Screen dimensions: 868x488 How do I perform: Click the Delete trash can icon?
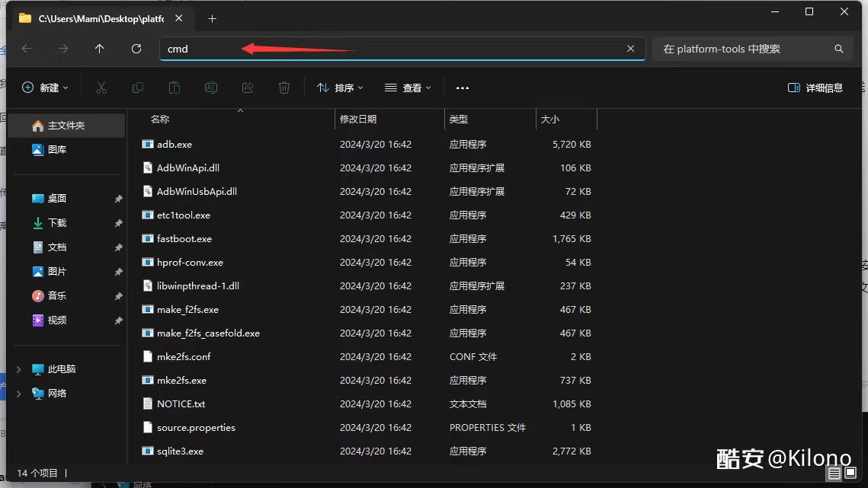(x=284, y=88)
